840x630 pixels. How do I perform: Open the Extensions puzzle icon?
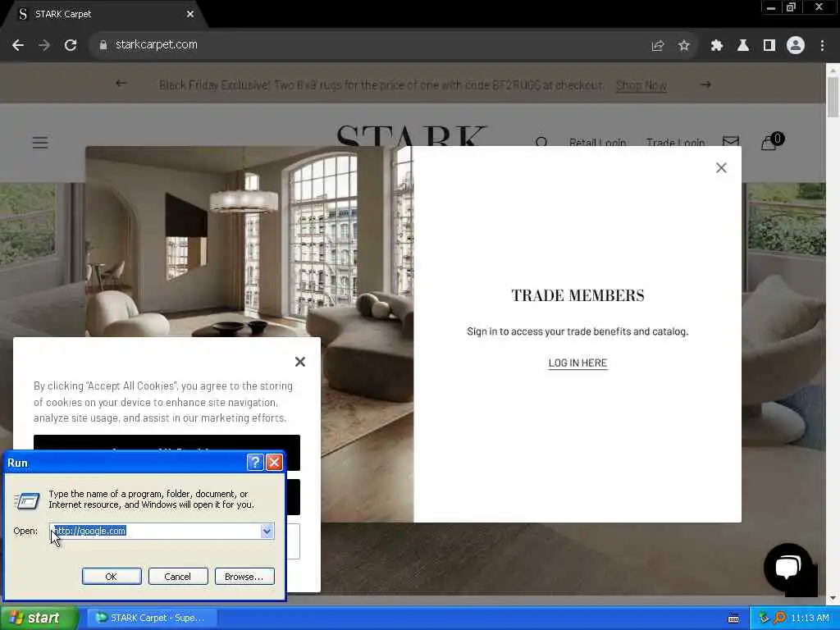717,46
